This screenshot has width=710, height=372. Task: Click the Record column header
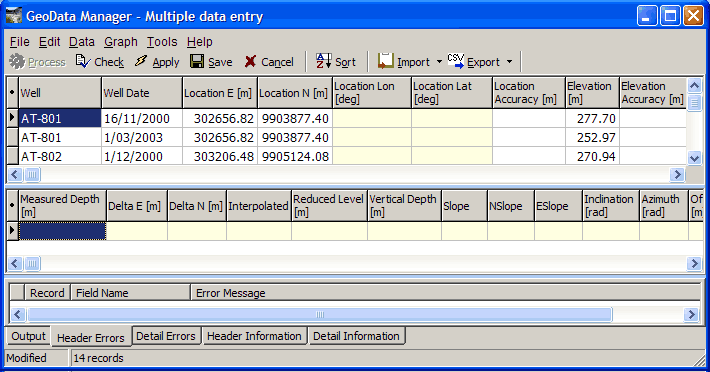47,293
